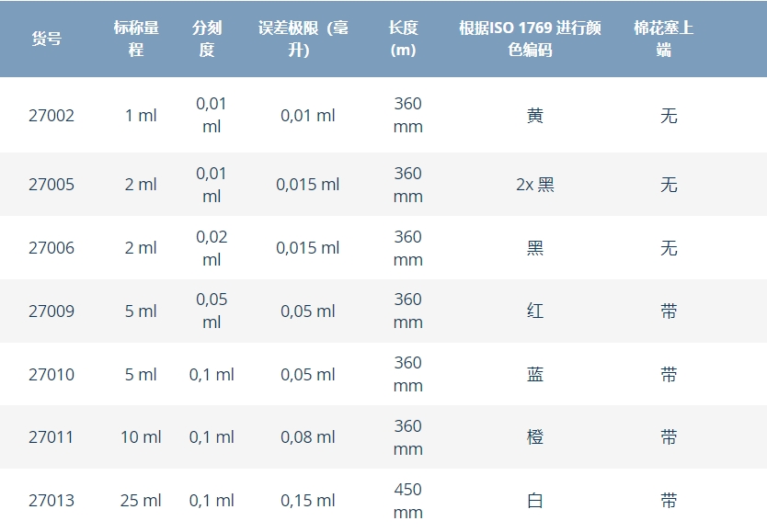Click the 2x 黑 color code cell

click(x=535, y=185)
